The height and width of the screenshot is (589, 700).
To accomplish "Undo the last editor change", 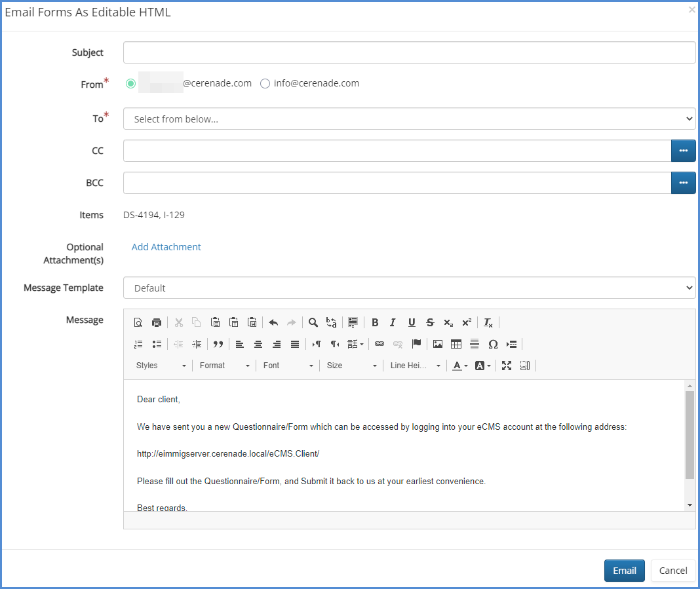I will point(273,322).
